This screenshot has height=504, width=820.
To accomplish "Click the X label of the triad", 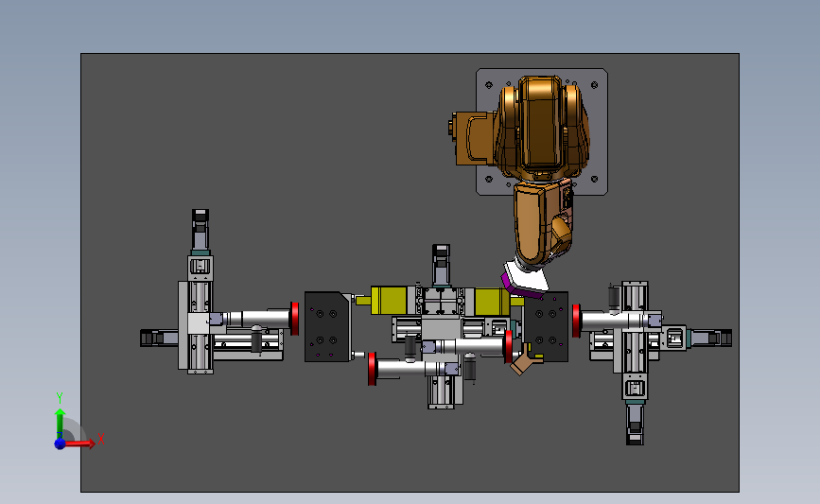I will [101, 439].
